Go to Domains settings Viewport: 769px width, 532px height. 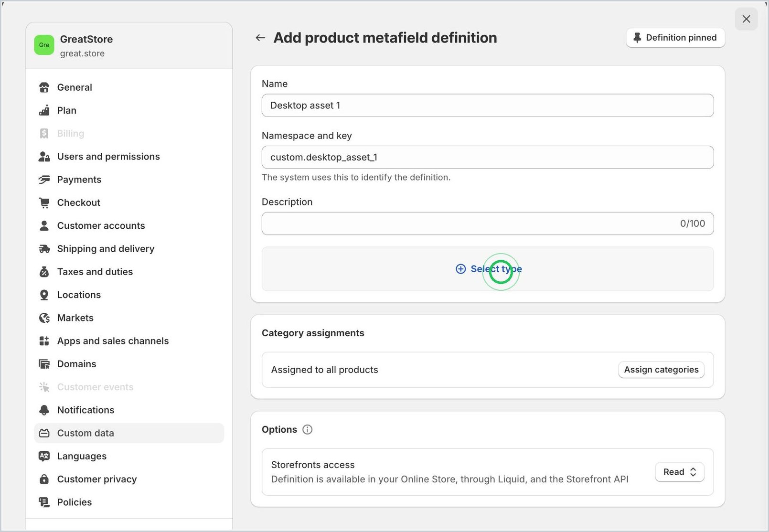point(129,364)
